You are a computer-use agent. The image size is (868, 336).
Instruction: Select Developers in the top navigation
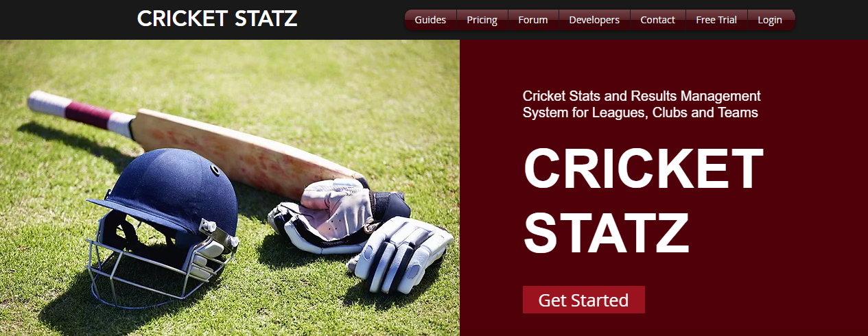[x=594, y=20]
